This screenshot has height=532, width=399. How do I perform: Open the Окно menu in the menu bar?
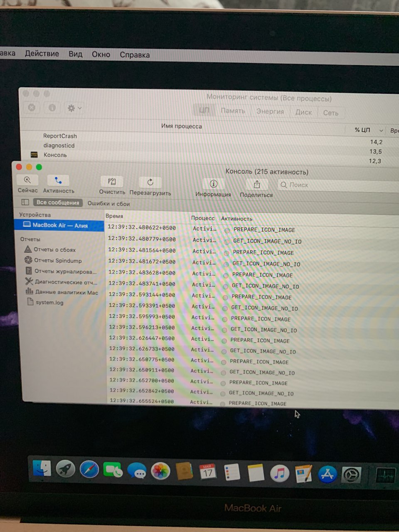pos(101,54)
